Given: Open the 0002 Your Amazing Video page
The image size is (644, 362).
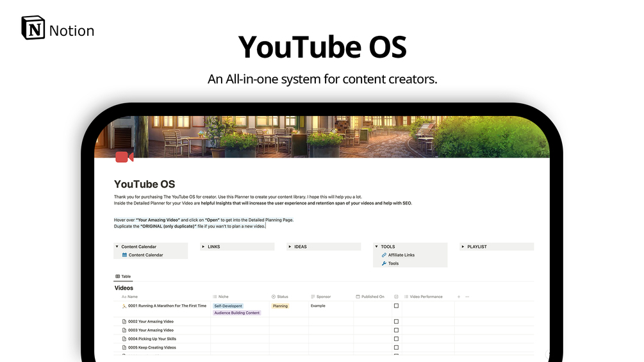Looking at the screenshot, I should 151,322.
